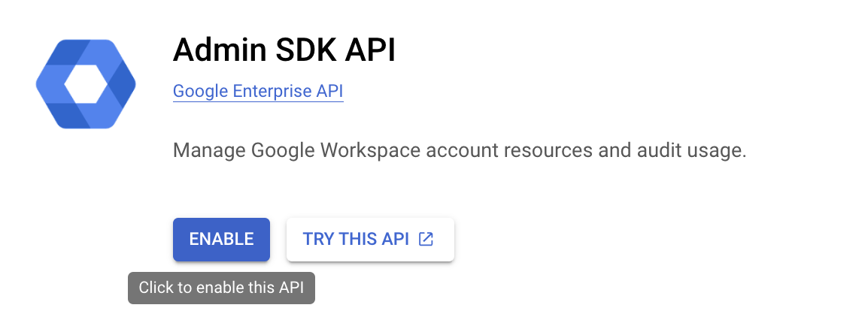868x326 pixels.
Task: Click the 'ENABLE' text on the blue button
Action: (221, 240)
